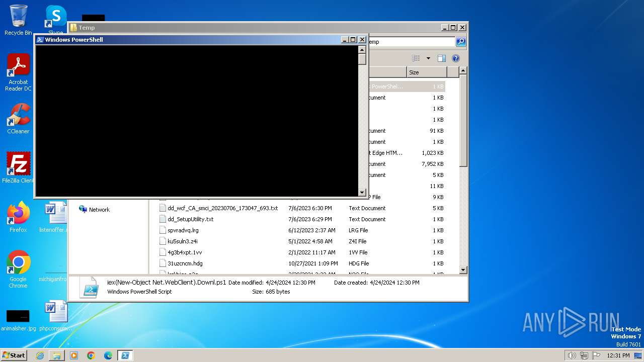Viewport: 644px width, 362px height.
Task: Click the Start button
Action: point(14,355)
